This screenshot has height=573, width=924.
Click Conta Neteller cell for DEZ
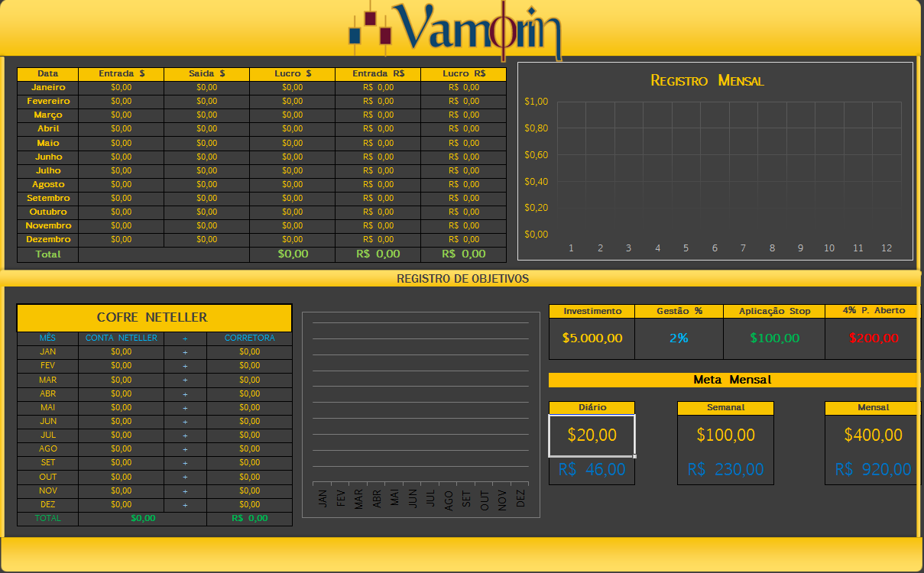(x=122, y=504)
